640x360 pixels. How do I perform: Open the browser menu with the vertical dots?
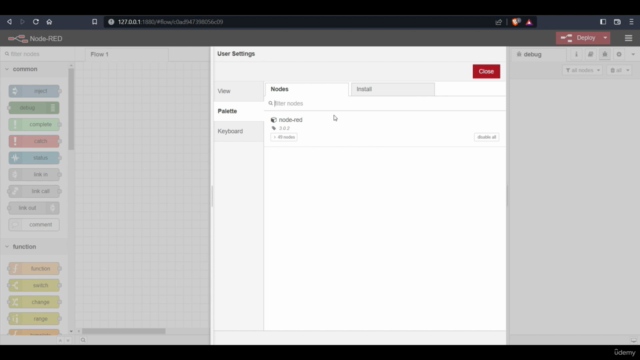coord(631,22)
